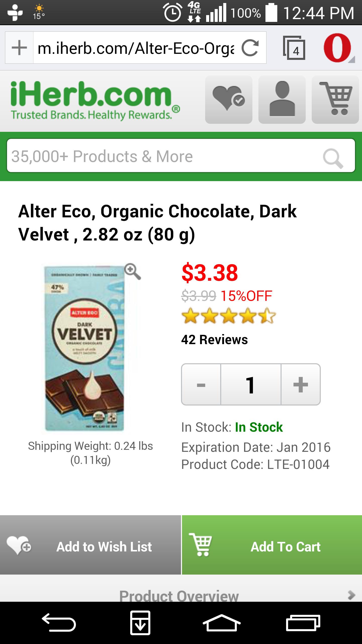The height and width of the screenshot is (644, 362).
Task: Open the wish list heart icon in header
Action: (x=229, y=100)
